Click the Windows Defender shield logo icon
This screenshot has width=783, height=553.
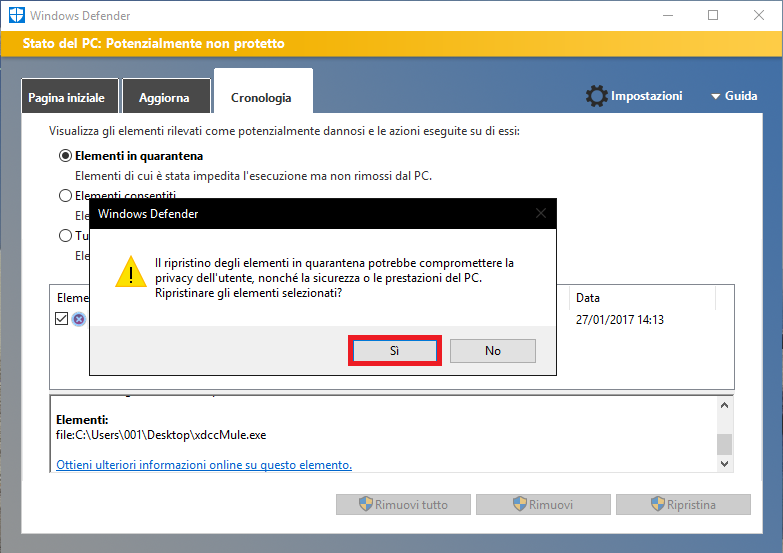[x=14, y=16]
